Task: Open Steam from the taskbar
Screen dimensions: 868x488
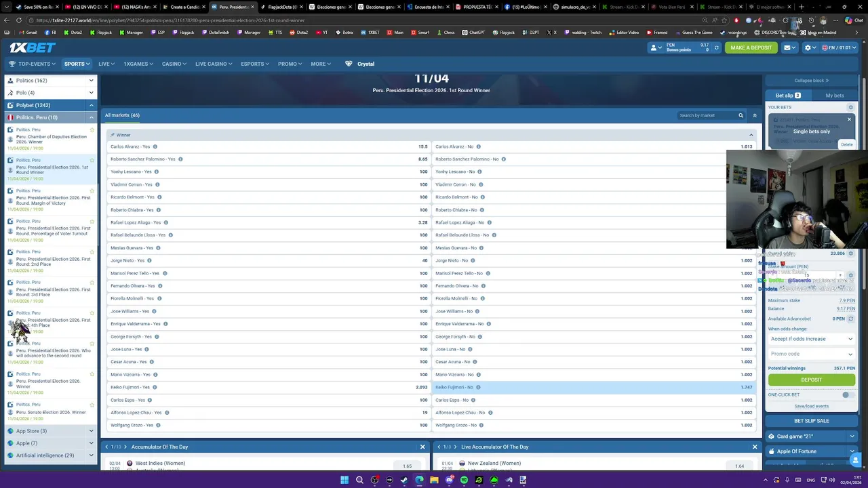Action: pos(404,480)
